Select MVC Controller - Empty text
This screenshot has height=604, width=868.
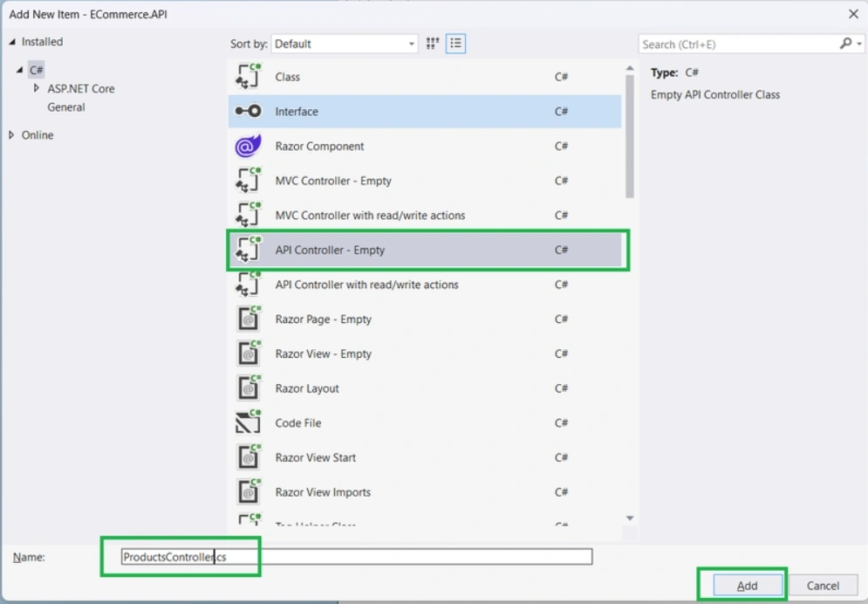[x=333, y=181]
